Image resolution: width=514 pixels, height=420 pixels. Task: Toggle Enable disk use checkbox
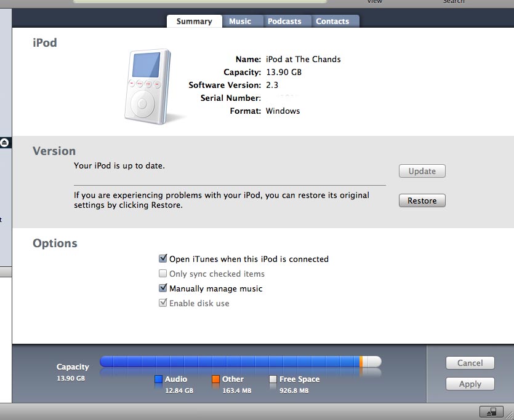(x=163, y=303)
